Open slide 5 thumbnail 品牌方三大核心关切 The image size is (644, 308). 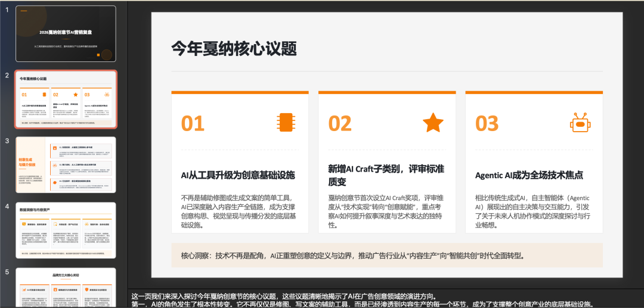coord(66,288)
